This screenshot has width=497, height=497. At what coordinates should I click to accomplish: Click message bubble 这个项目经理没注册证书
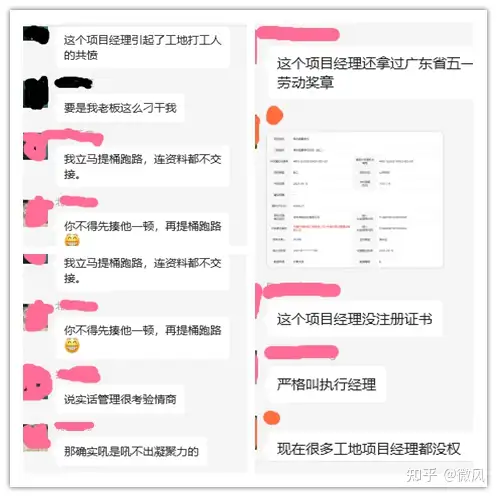[356, 319]
